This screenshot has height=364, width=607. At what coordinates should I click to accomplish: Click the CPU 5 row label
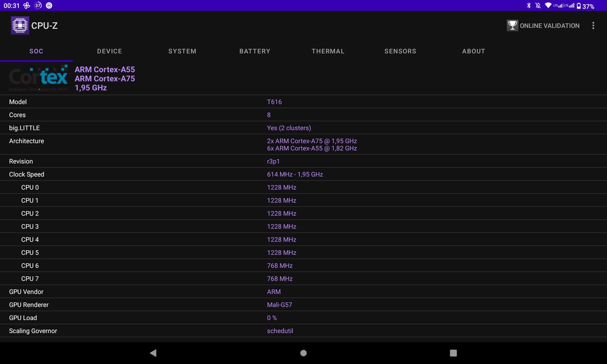point(30,253)
